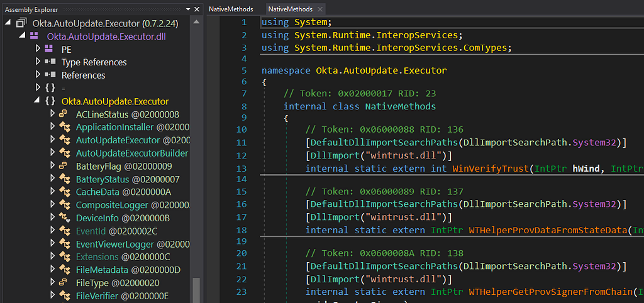Click the NativeMethods class name on line 8
Screen dimensions: 644x303
[400, 107]
